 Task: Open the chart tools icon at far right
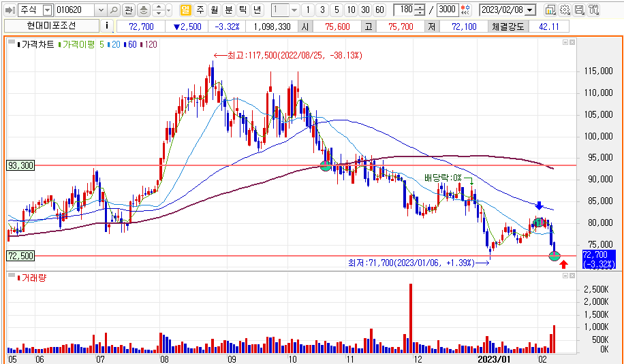[x=594, y=10]
